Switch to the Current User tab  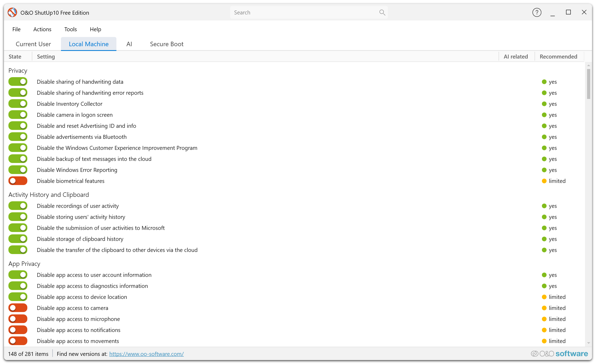tap(33, 44)
